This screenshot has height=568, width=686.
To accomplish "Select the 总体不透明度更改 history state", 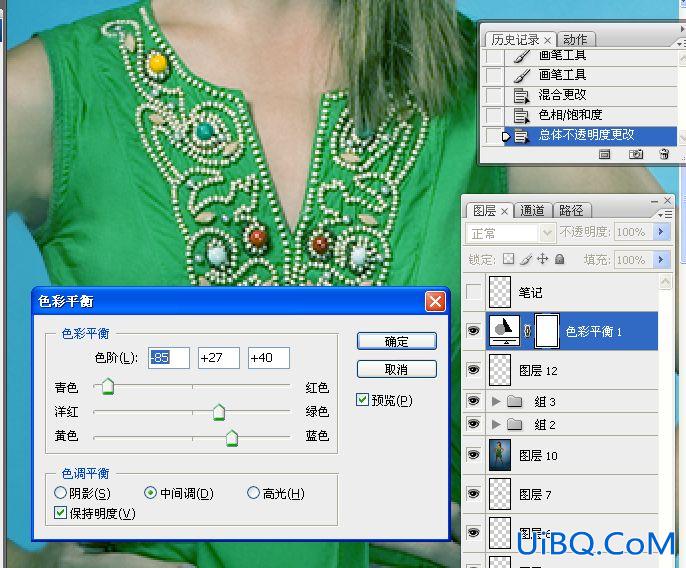I will point(581,135).
